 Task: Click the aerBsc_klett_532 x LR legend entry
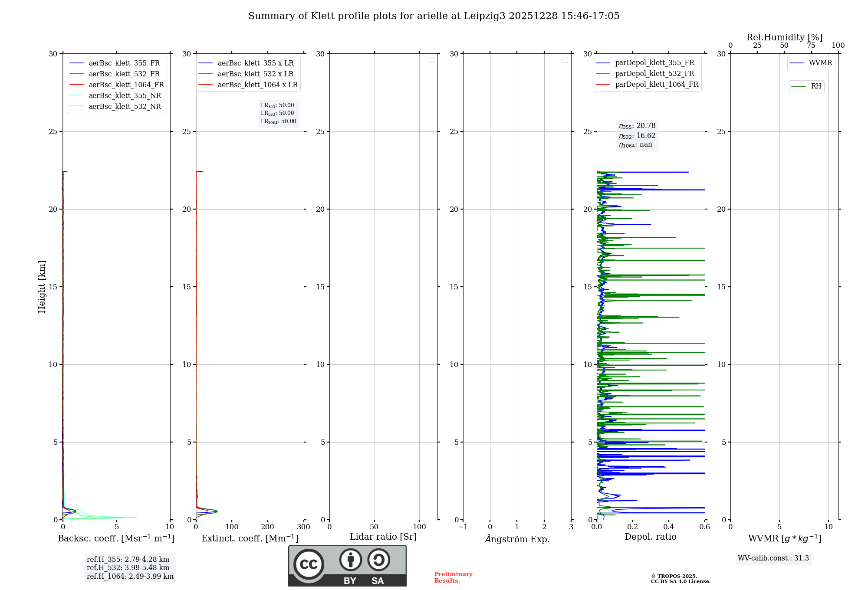click(255, 74)
